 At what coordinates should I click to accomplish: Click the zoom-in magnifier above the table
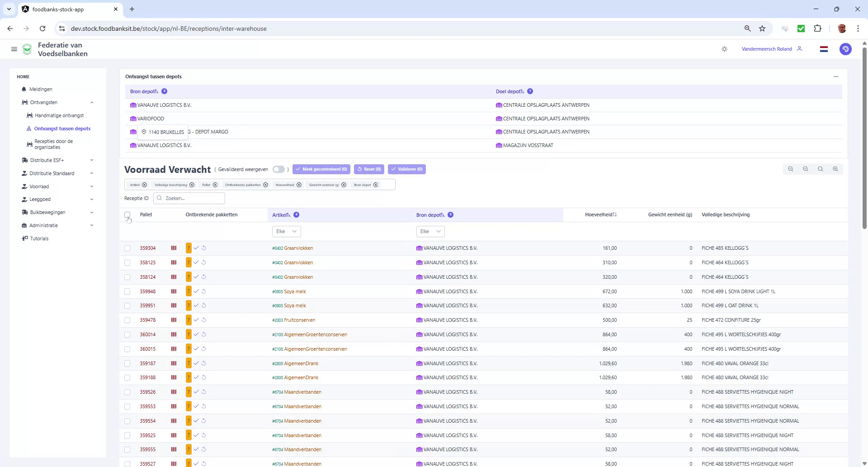click(835, 169)
